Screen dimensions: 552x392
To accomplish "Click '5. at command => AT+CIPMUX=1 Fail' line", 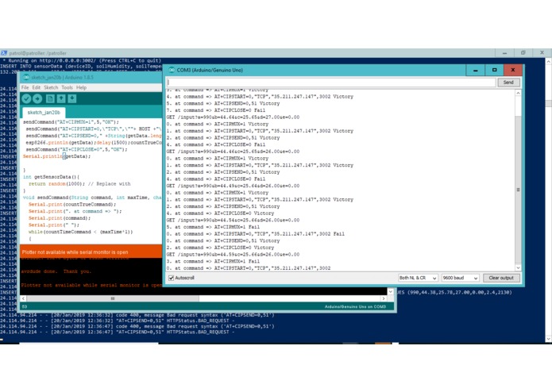I will tap(213, 227).
